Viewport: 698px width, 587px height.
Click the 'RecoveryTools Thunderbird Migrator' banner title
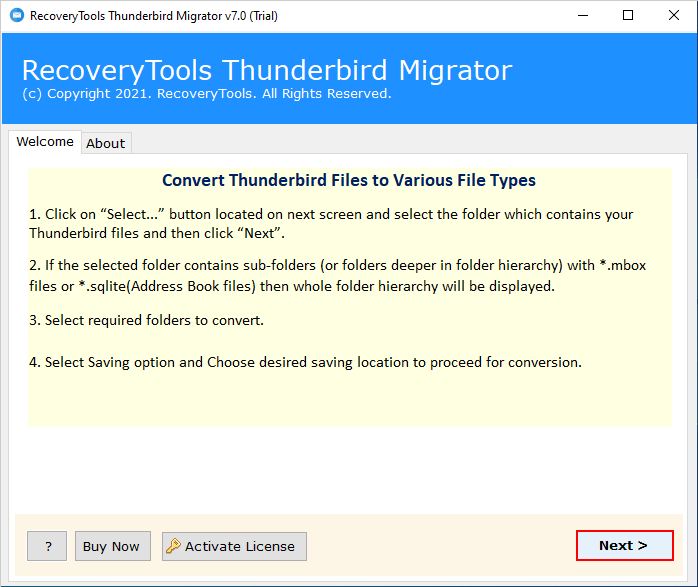tap(267, 70)
